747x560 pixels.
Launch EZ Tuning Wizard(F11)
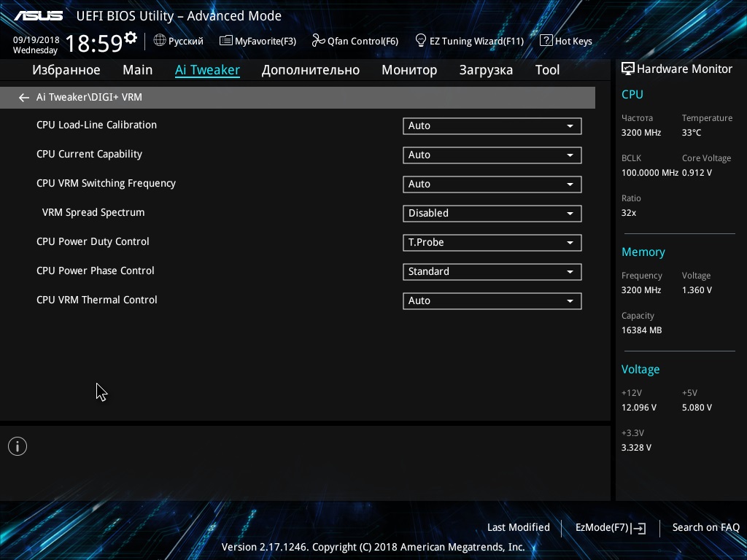pyautogui.click(x=469, y=41)
